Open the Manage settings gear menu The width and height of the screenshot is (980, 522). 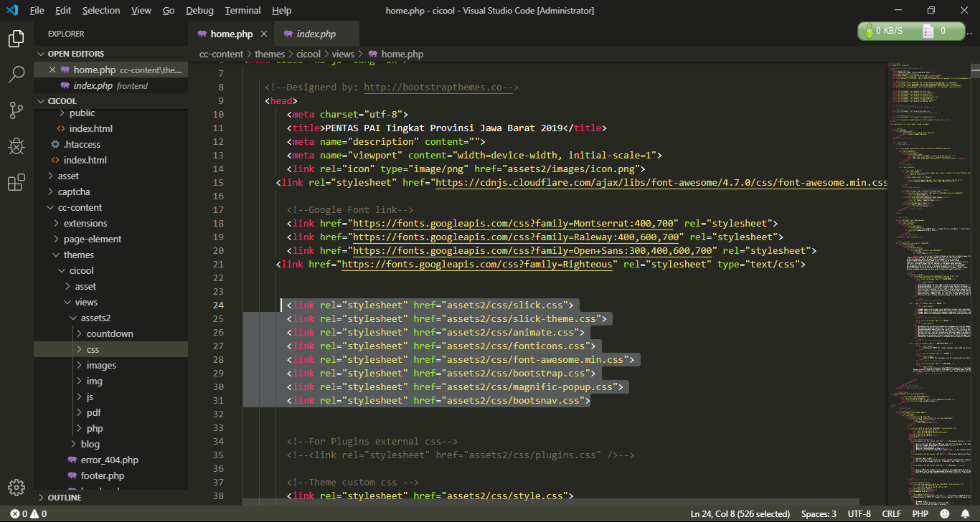tap(16, 487)
